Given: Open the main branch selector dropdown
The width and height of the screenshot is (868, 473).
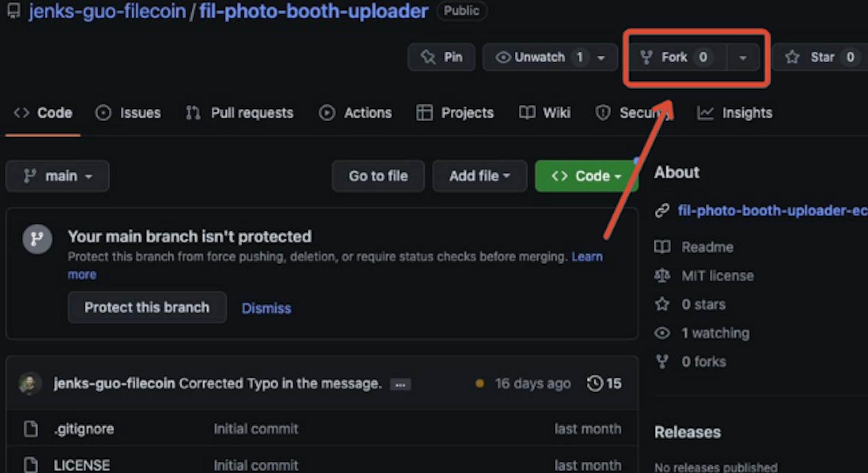Looking at the screenshot, I should (57, 176).
